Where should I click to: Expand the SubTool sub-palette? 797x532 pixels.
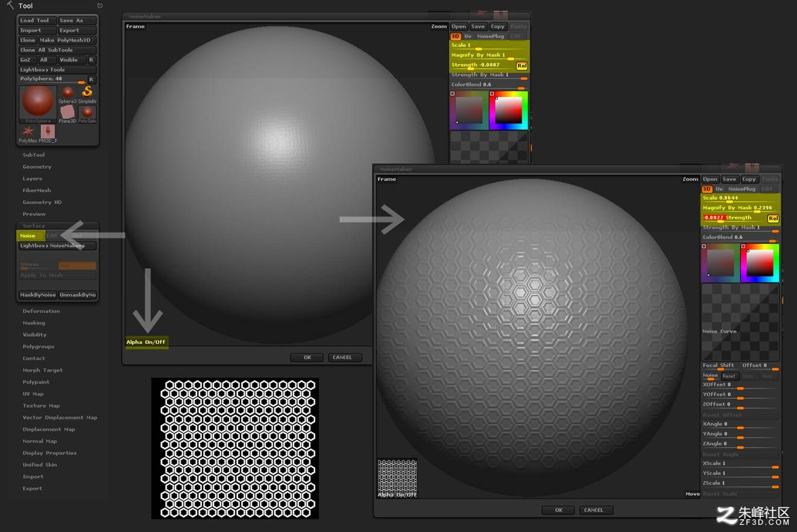(34, 155)
